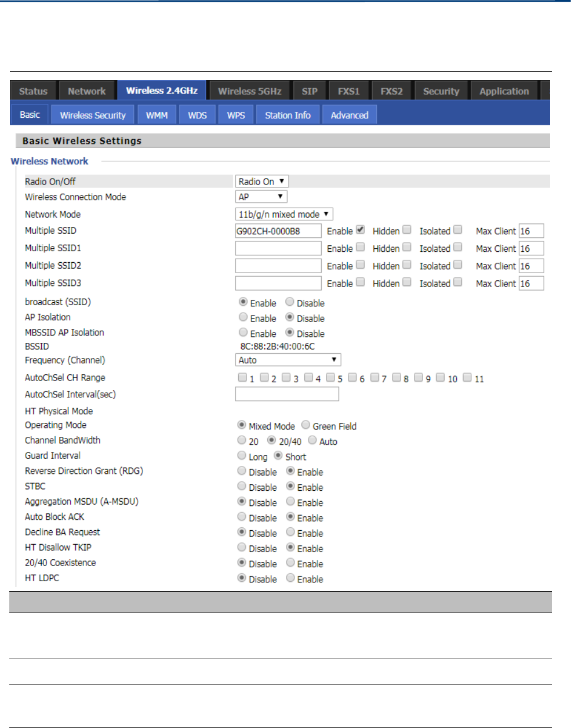This screenshot has width=571, height=728.
Task: Open the Network tab
Action: (86, 91)
